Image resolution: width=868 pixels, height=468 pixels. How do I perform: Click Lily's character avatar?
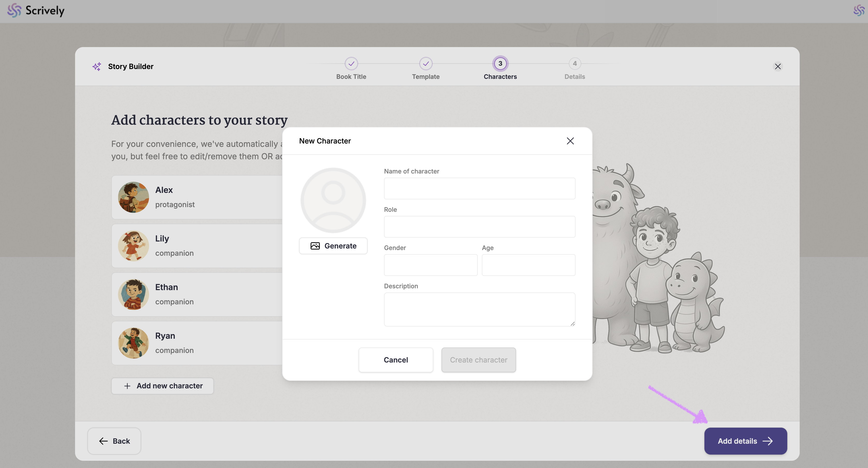click(134, 246)
